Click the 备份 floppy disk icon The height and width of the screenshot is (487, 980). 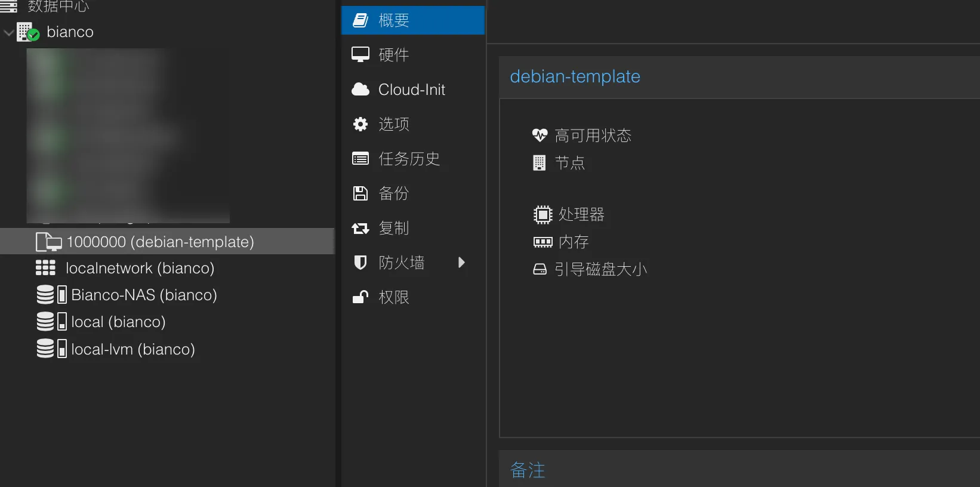click(x=360, y=193)
